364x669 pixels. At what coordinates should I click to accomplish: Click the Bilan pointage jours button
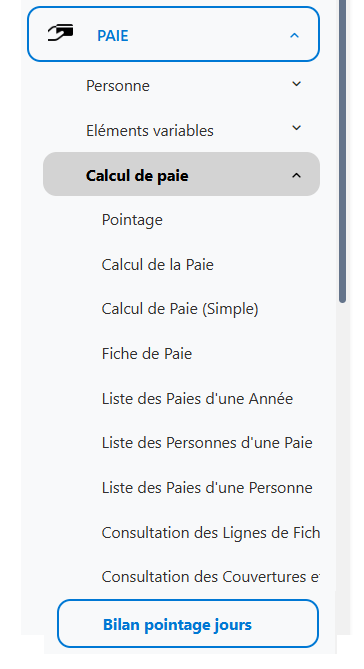point(188,623)
